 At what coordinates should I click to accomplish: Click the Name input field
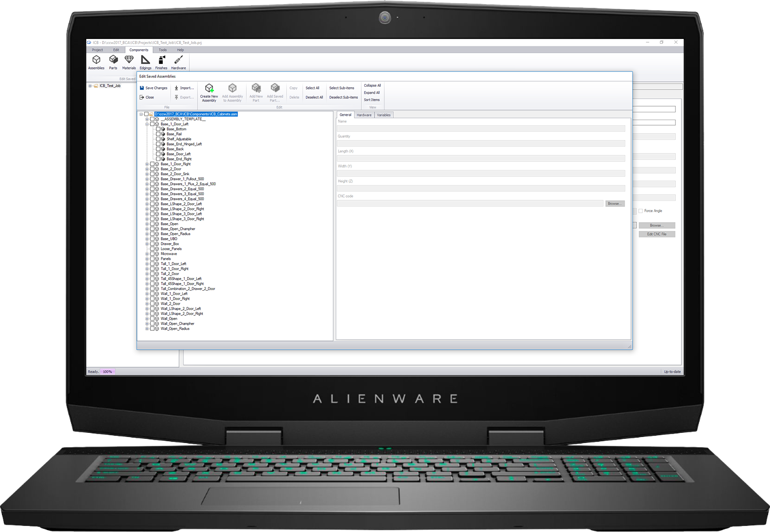click(x=481, y=128)
